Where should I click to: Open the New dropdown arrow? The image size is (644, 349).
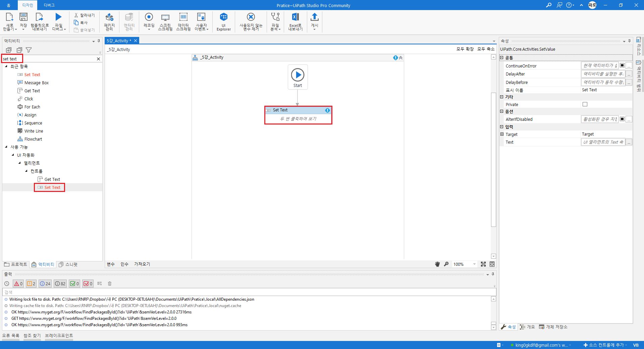[16, 30]
